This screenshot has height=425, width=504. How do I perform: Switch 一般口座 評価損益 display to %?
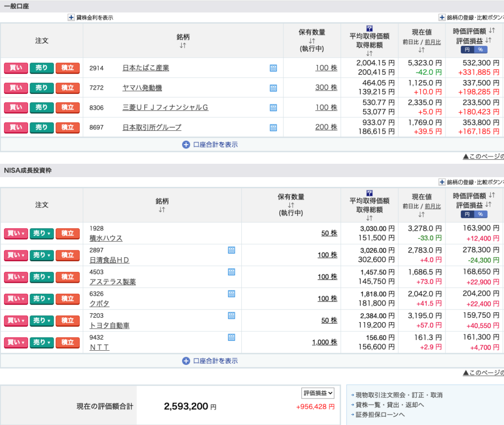[480, 50]
